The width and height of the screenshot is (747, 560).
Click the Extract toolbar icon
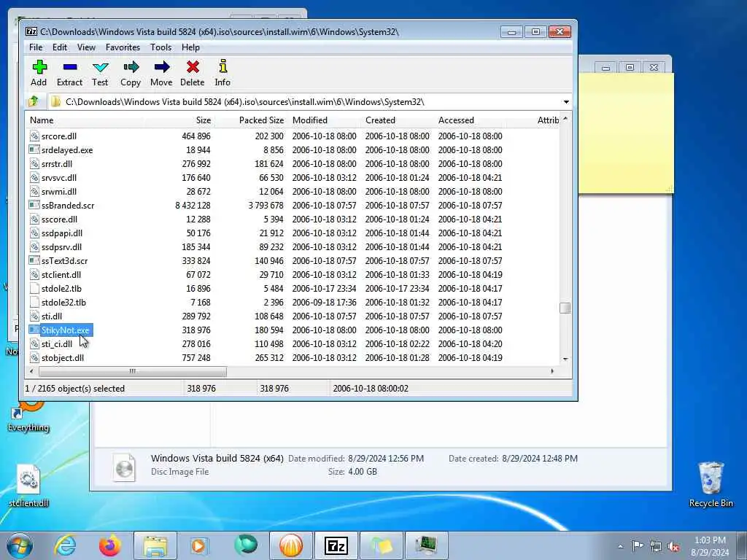(x=69, y=67)
